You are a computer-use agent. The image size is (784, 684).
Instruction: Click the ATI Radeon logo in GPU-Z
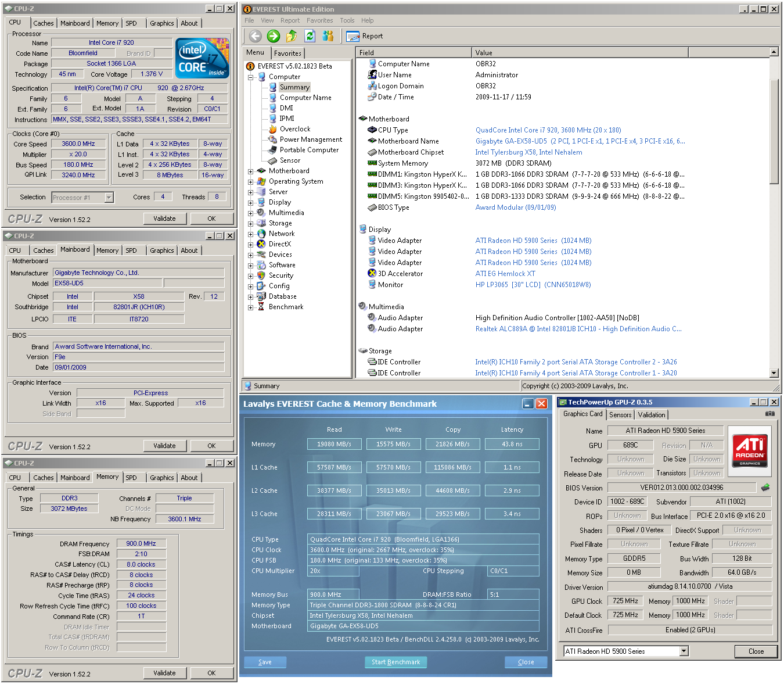click(750, 451)
